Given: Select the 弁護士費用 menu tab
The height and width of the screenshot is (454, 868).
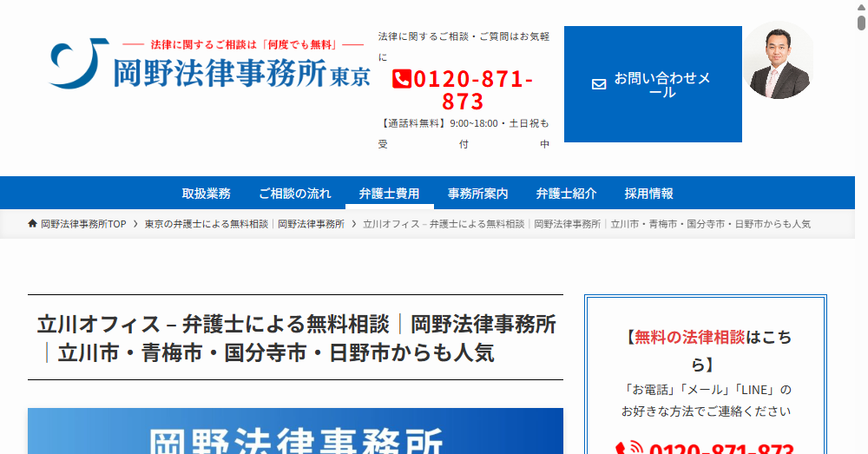Looking at the screenshot, I should coord(389,194).
